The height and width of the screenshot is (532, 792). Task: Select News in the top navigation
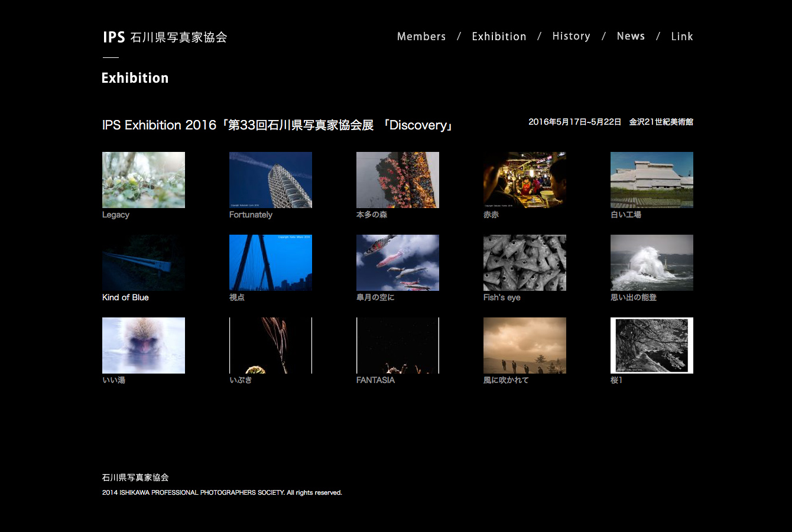pyautogui.click(x=631, y=37)
